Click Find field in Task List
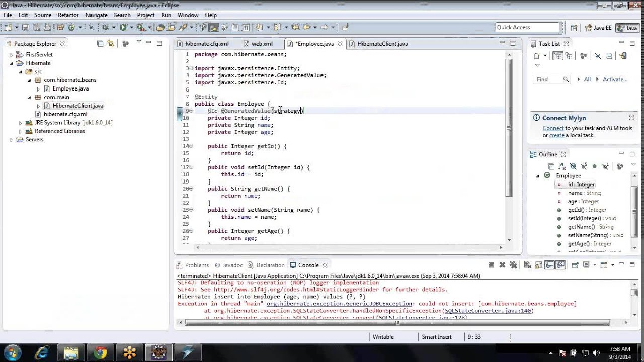644x362 pixels. (551, 79)
